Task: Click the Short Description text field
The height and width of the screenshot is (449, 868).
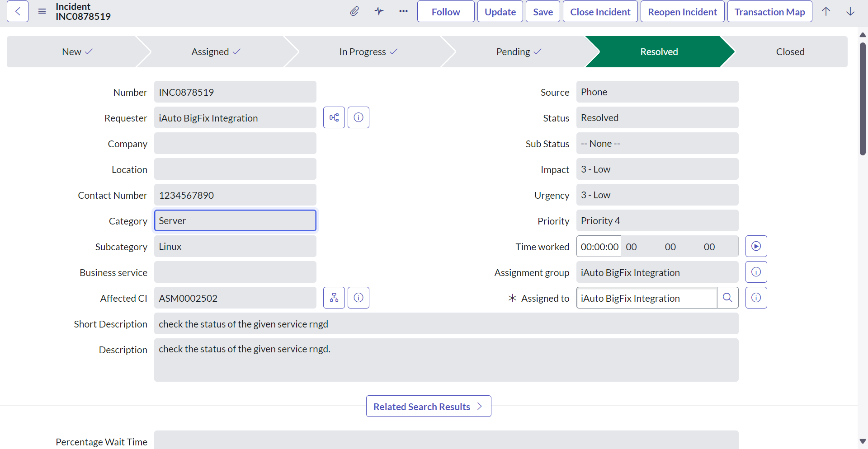Action: coord(446,323)
